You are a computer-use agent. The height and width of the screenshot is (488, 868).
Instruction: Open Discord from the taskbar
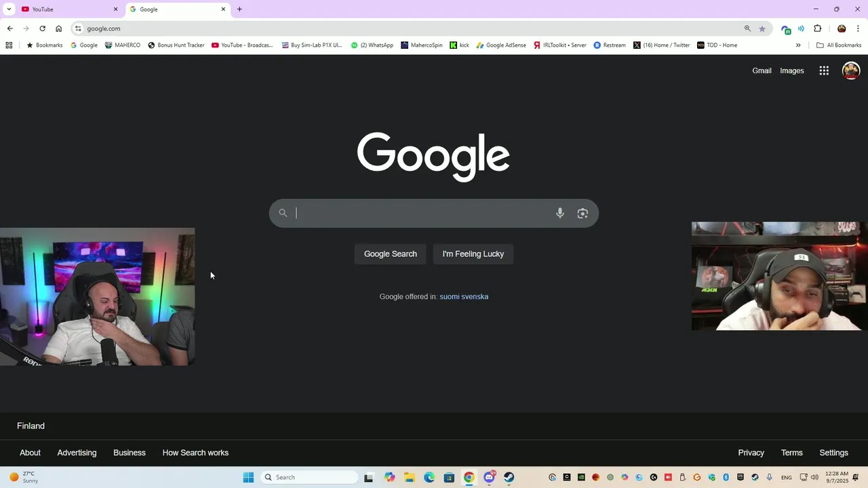pyautogui.click(x=489, y=477)
